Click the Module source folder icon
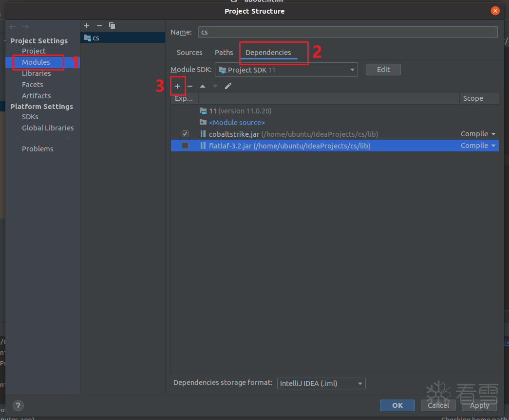Screen dimensions: 509x420 tap(203, 122)
